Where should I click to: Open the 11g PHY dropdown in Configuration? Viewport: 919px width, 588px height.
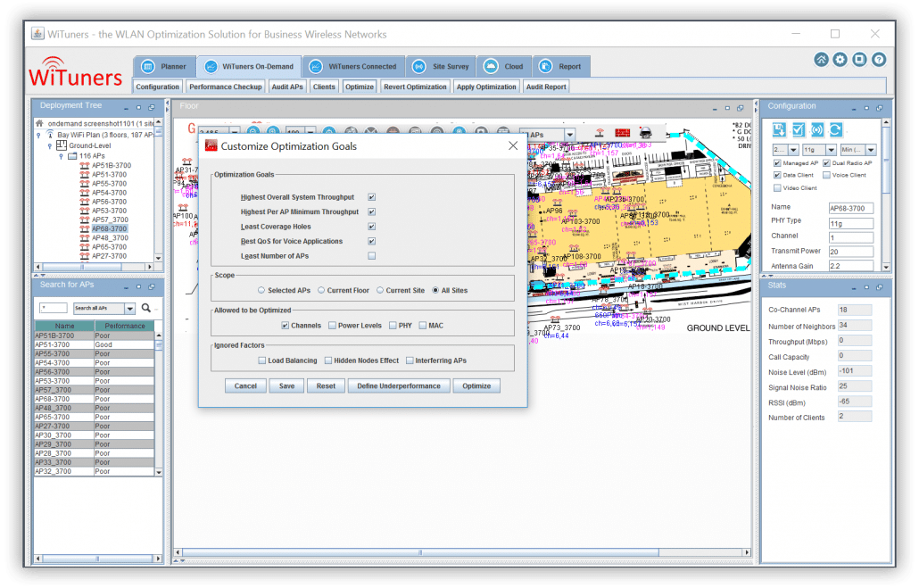(x=831, y=150)
